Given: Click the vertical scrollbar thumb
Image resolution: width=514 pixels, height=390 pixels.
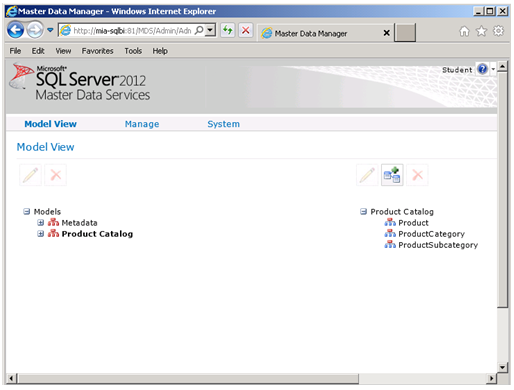Looking at the screenshot, I should (502, 189).
